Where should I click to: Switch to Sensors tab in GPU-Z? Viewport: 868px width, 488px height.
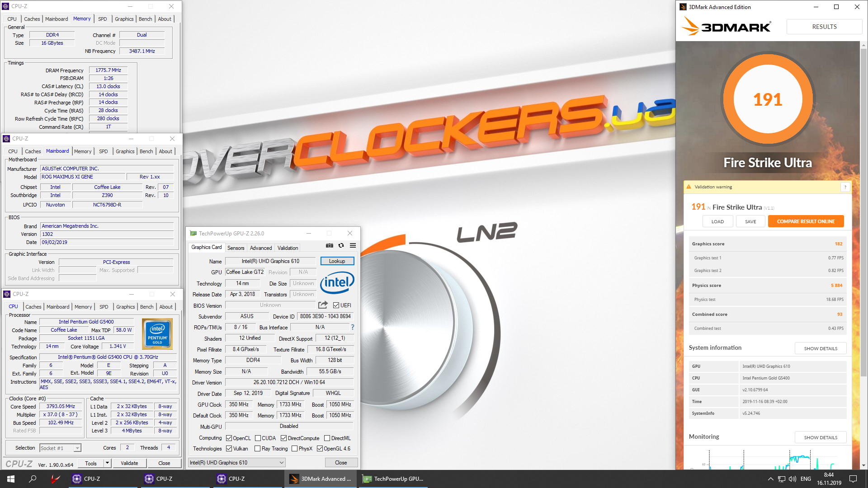pyautogui.click(x=236, y=248)
